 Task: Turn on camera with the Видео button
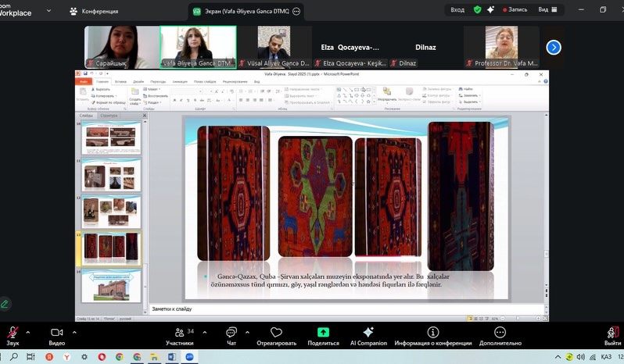pos(56,334)
